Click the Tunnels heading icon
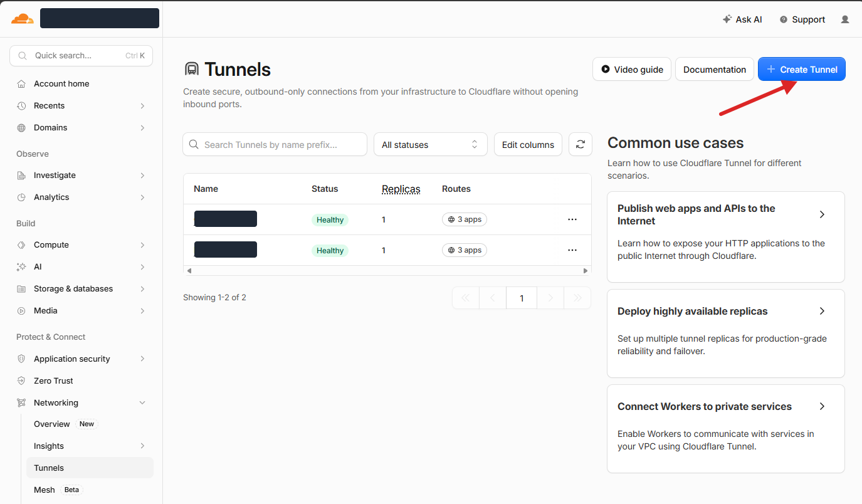This screenshot has height=504, width=862. tap(191, 70)
